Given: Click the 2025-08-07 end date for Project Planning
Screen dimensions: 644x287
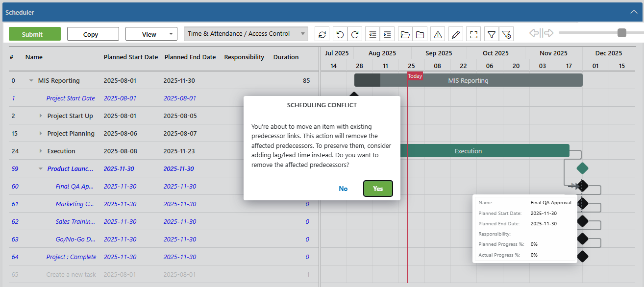Looking at the screenshot, I should point(180,134).
